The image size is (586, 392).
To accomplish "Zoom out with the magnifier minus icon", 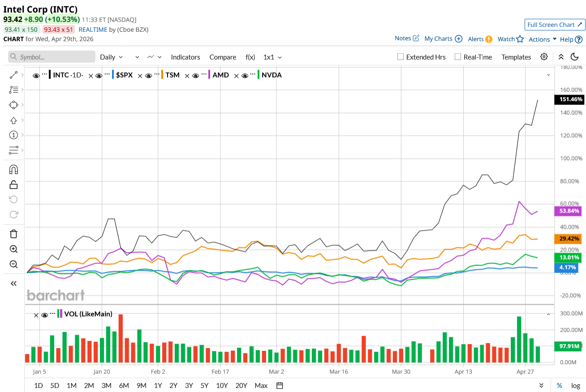I will (13, 264).
